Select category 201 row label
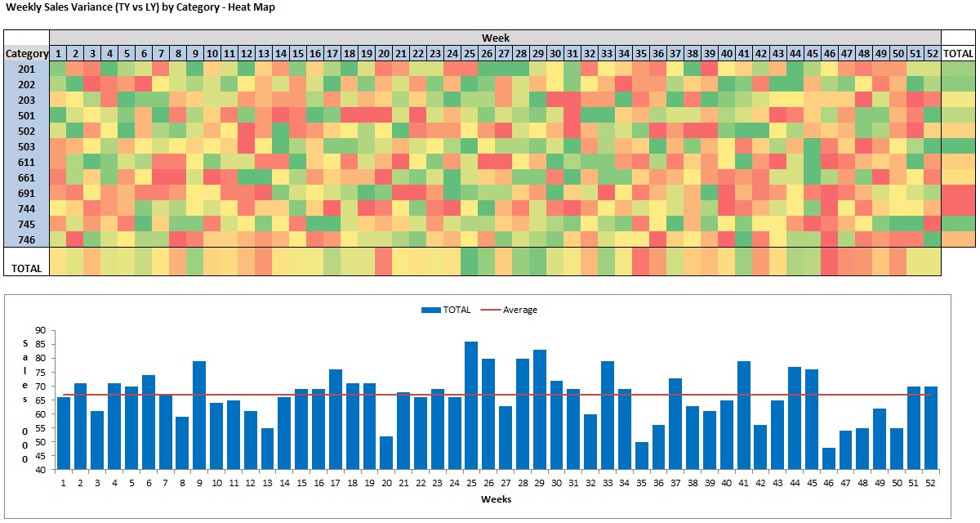The width and height of the screenshot is (980, 523). coord(26,69)
